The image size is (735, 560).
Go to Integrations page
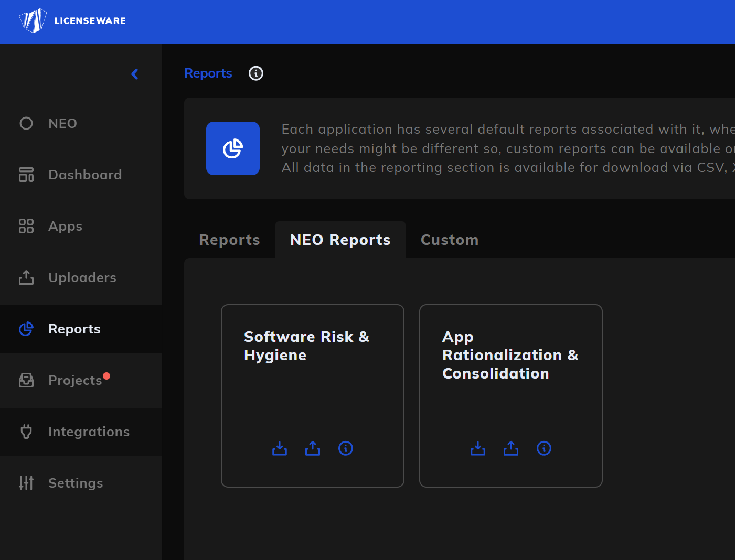click(x=89, y=432)
